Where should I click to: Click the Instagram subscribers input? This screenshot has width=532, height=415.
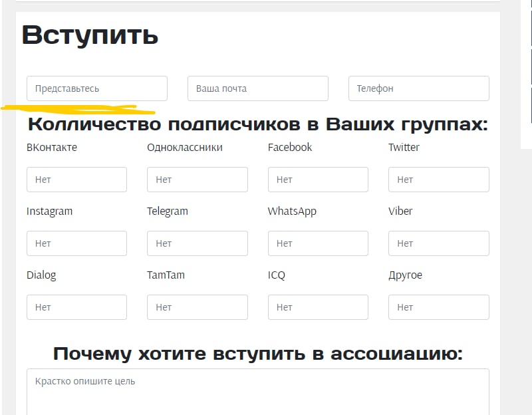pyautogui.click(x=76, y=243)
